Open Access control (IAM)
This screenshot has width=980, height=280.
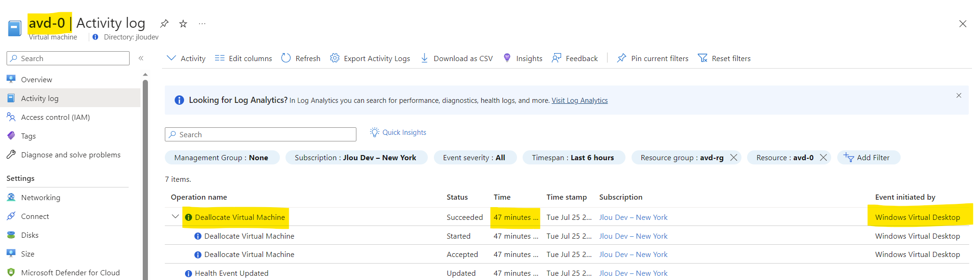(55, 117)
